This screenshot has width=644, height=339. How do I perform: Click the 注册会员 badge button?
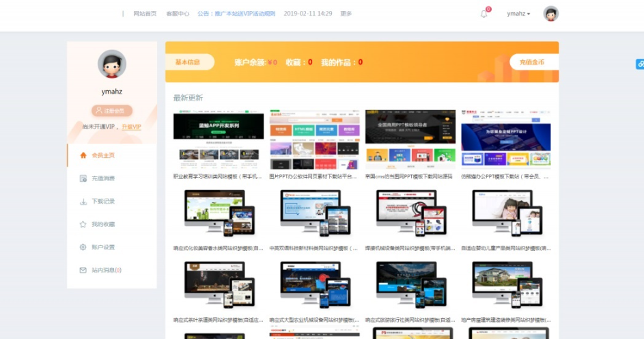[x=112, y=111]
